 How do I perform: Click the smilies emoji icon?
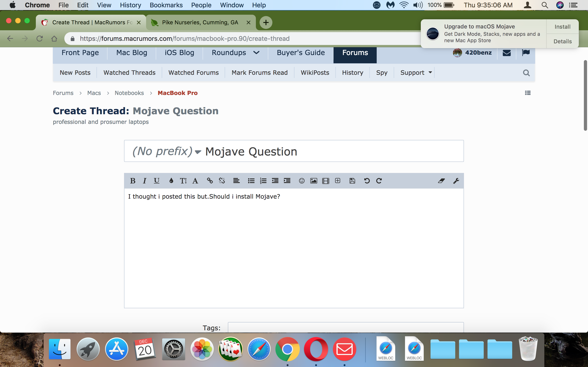coord(302,181)
